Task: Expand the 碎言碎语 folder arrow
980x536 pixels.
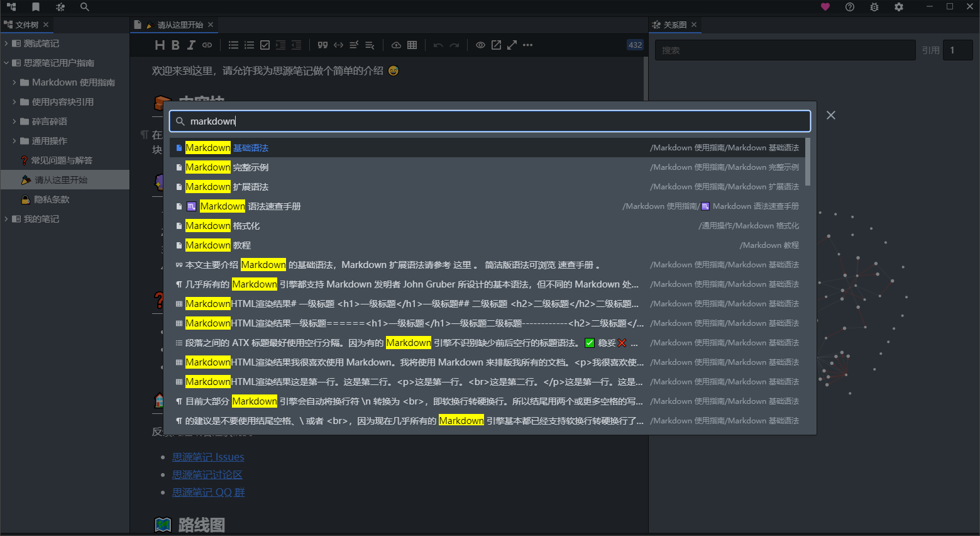Action: pyautogui.click(x=14, y=121)
